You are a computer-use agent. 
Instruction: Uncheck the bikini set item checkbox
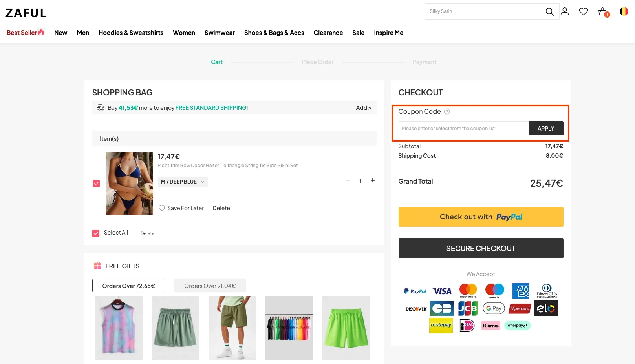96,184
